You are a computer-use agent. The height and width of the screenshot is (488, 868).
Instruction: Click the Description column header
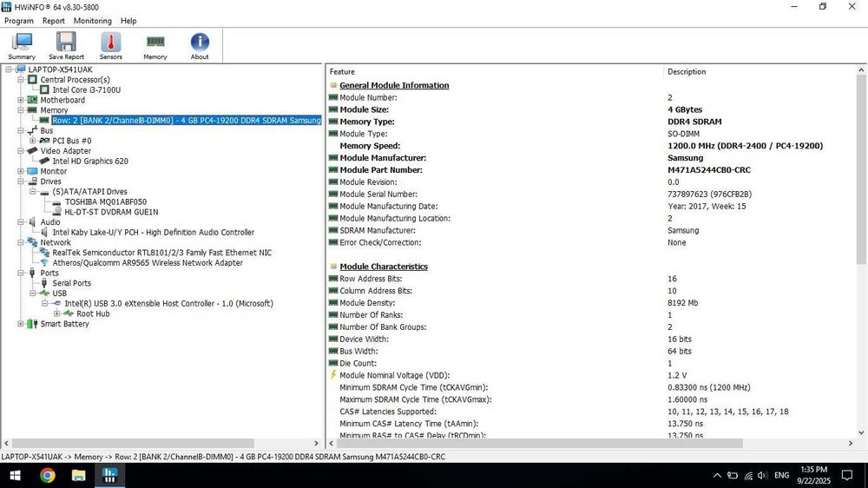687,72
